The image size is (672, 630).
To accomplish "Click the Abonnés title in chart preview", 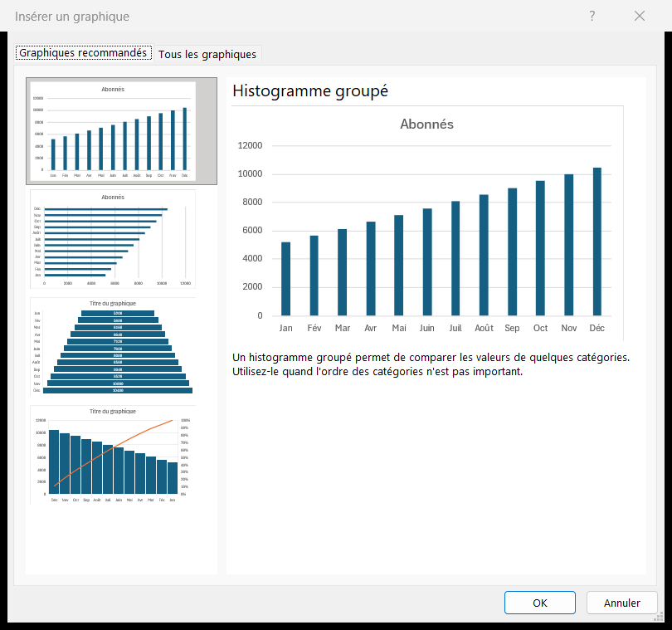I will point(427,124).
